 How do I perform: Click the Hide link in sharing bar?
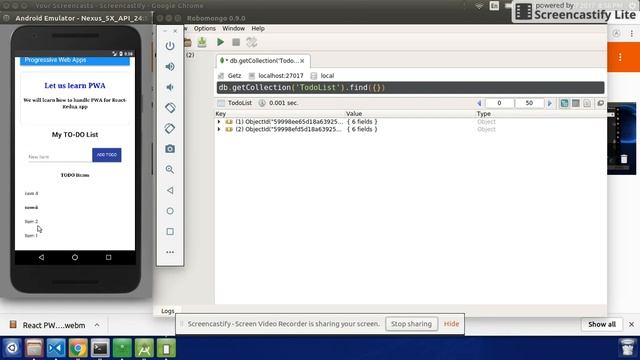coord(451,324)
